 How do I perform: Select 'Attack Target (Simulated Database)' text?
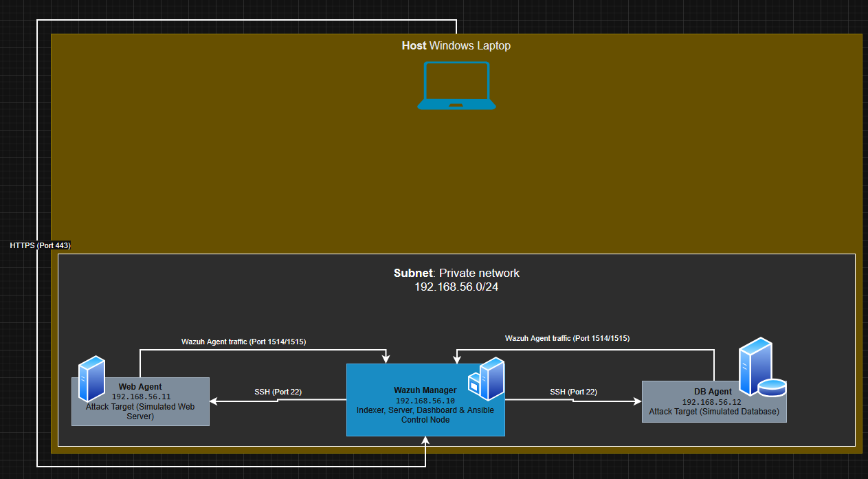coord(714,412)
